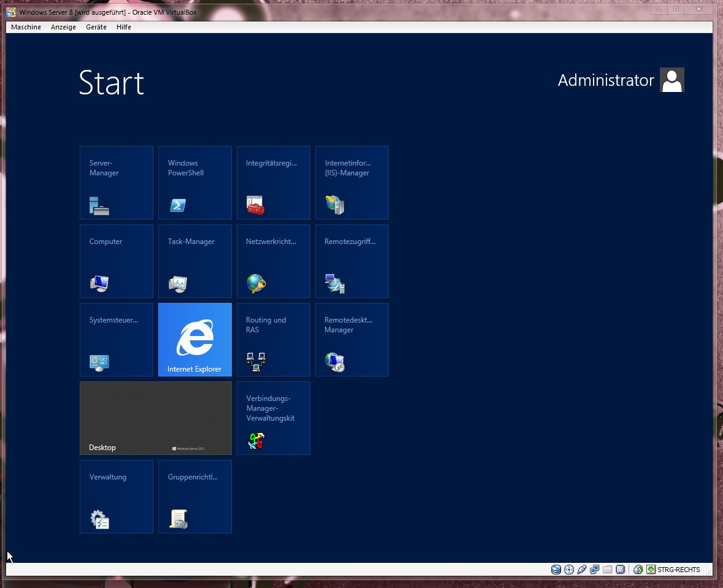Click the Computer tile
The width and height of the screenshot is (723, 588).
(117, 261)
